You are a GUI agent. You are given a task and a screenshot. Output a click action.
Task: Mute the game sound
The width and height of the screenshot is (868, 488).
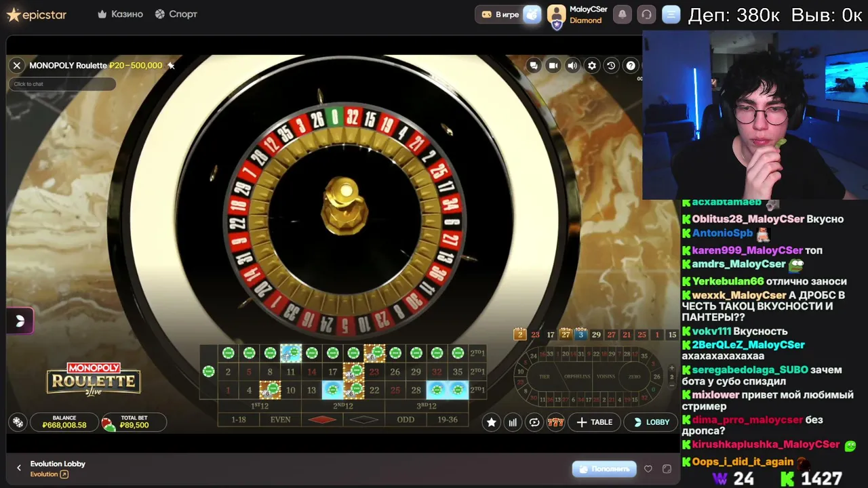(572, 66)
